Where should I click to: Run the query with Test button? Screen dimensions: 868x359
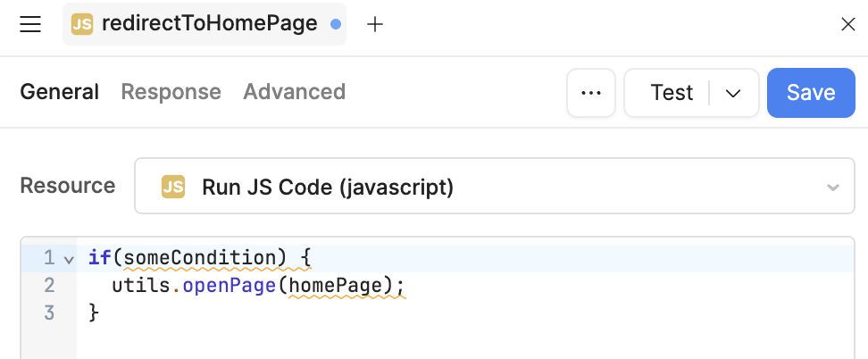[x=672, y=93]
